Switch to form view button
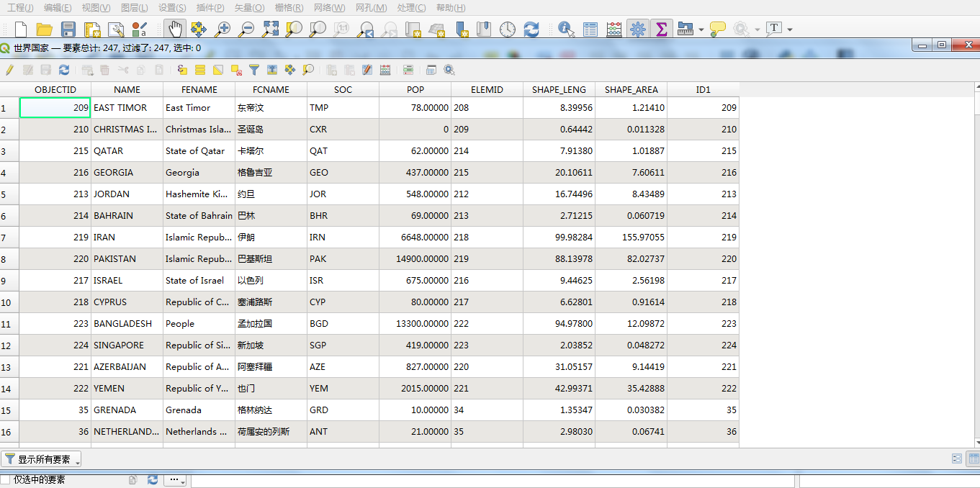980x488 pixels. [957, 458]
